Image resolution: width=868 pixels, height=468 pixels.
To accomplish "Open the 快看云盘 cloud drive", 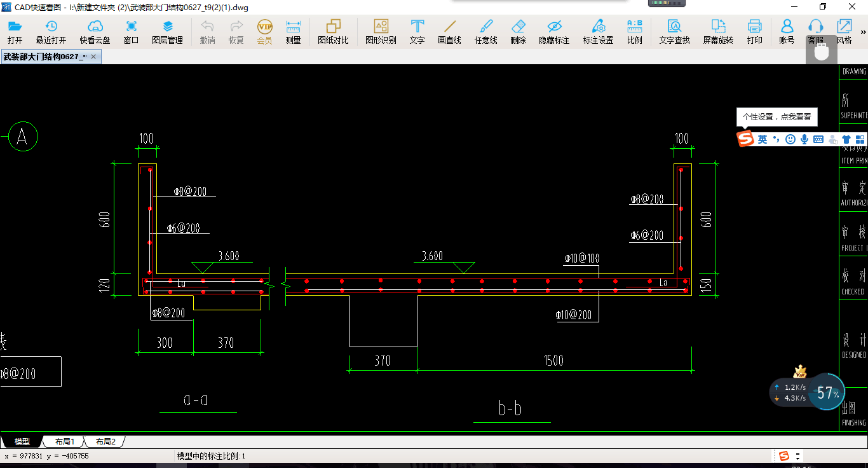I will 95,31.
